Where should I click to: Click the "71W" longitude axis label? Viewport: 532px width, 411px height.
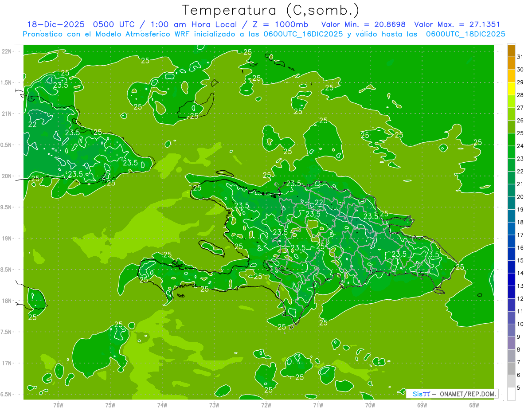(x=318, y=405)
